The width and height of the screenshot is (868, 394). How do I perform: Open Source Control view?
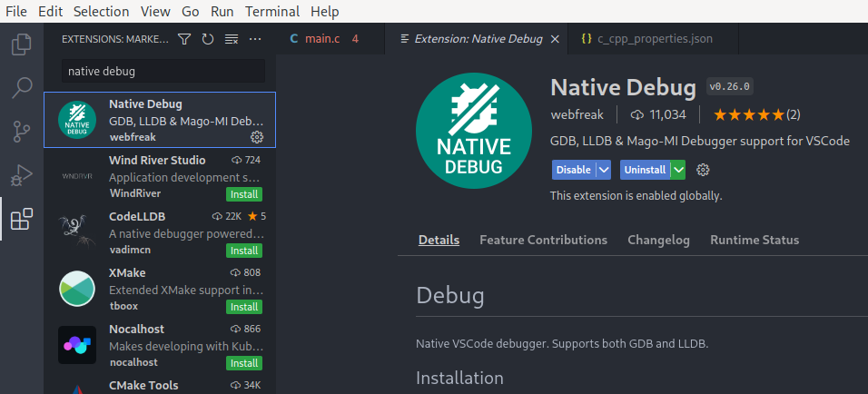point(21,132)
